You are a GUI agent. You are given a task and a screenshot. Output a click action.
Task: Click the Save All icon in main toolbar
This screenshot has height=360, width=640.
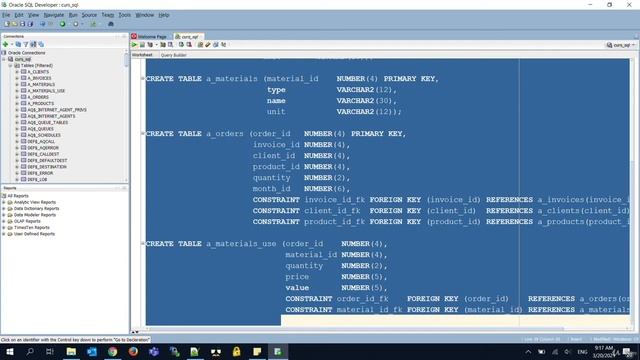30,24
